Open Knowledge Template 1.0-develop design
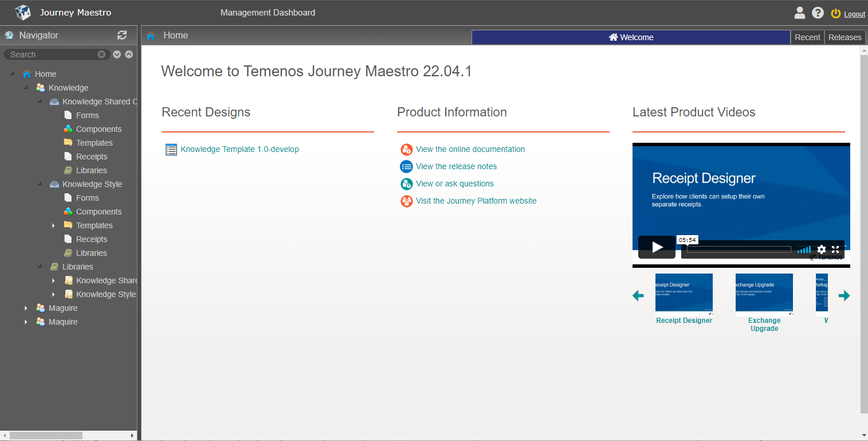This screenshot has width=868, height=441. pos(240,149)
